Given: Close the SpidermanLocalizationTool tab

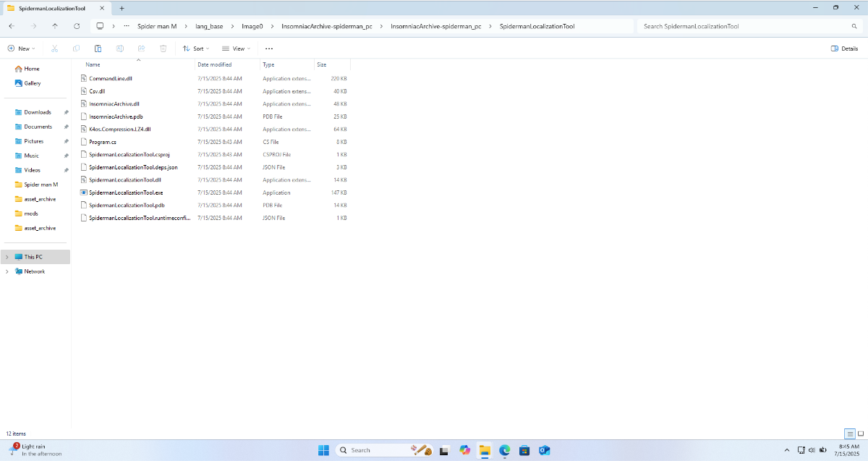Looking at the screenshot, I should coord(101,7).
